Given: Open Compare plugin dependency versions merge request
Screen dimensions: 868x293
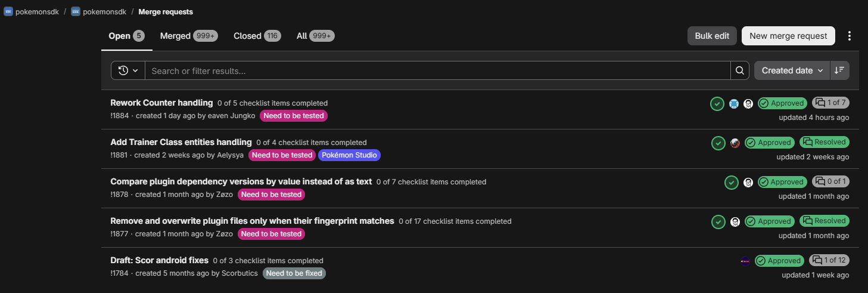Looking at the screenshot, I should pyautogui.click(x=241, y=181).
